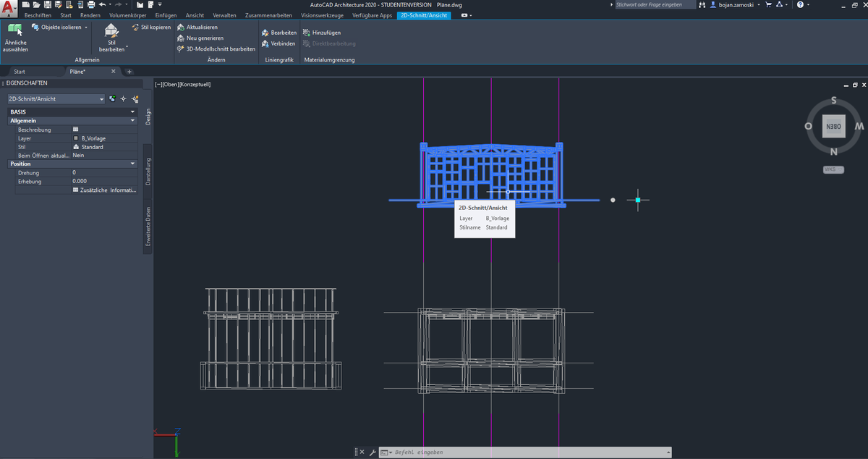Collapse the Position properties section
Viewport: 868px width, 459px height.
point(132,164)
